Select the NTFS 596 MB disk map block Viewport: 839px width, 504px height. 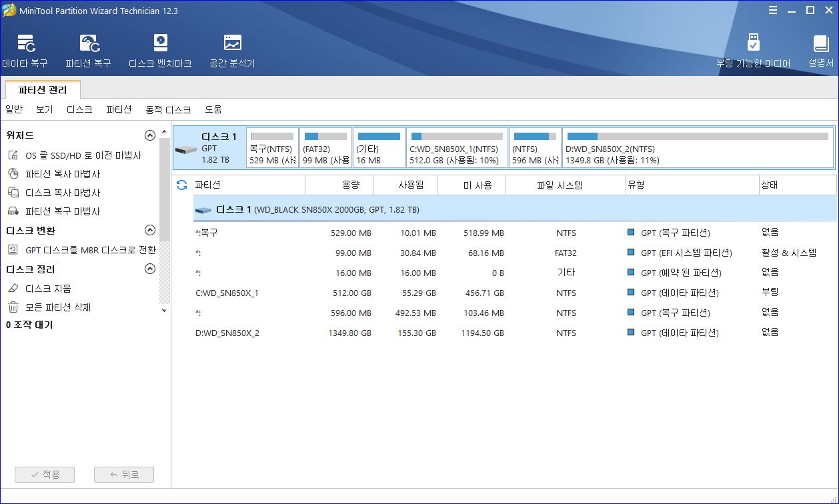tap(536, 148)
